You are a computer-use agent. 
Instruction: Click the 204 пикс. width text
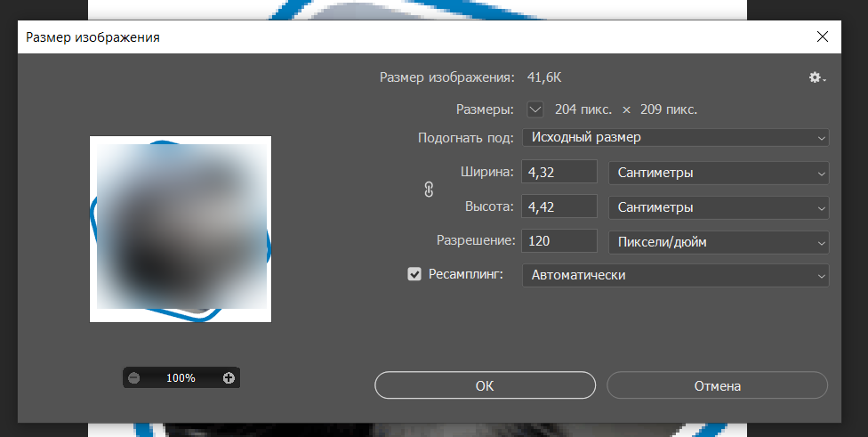583,109
